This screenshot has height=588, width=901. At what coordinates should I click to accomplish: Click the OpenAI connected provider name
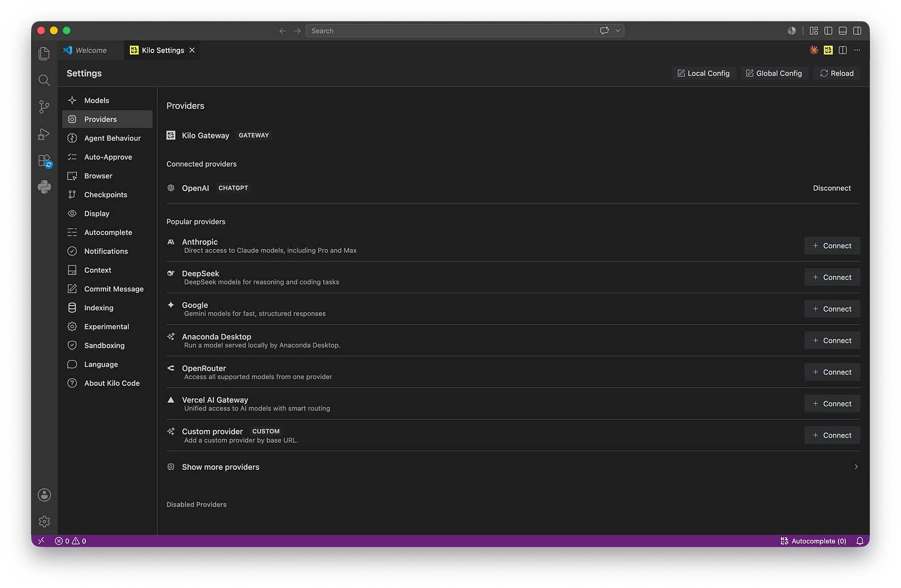point(196,188)
